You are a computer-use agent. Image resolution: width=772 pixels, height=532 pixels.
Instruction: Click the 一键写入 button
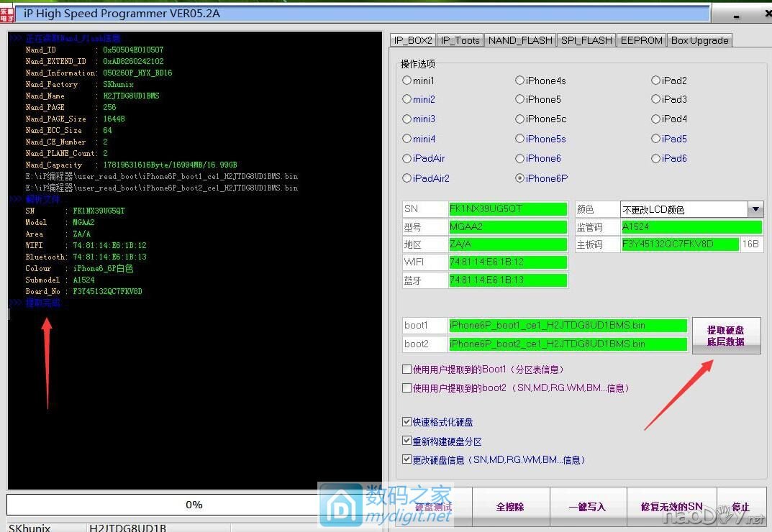(x=587, y=507)
